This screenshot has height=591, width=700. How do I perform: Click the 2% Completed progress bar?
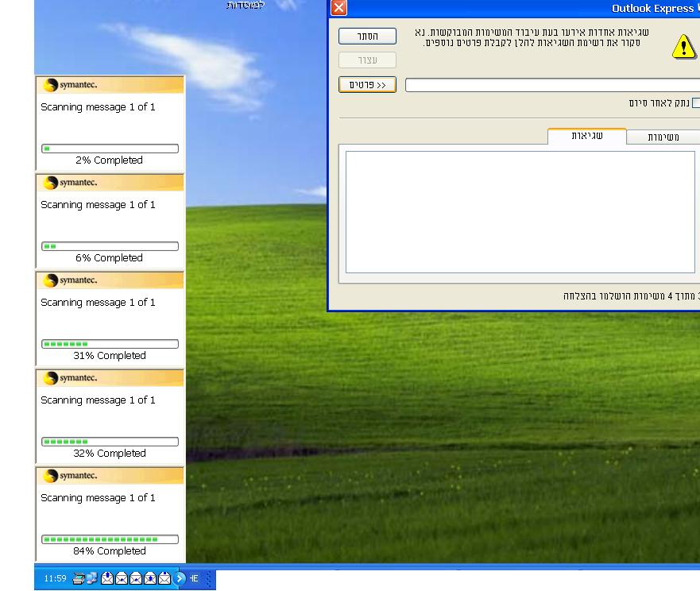coord(110,149)
